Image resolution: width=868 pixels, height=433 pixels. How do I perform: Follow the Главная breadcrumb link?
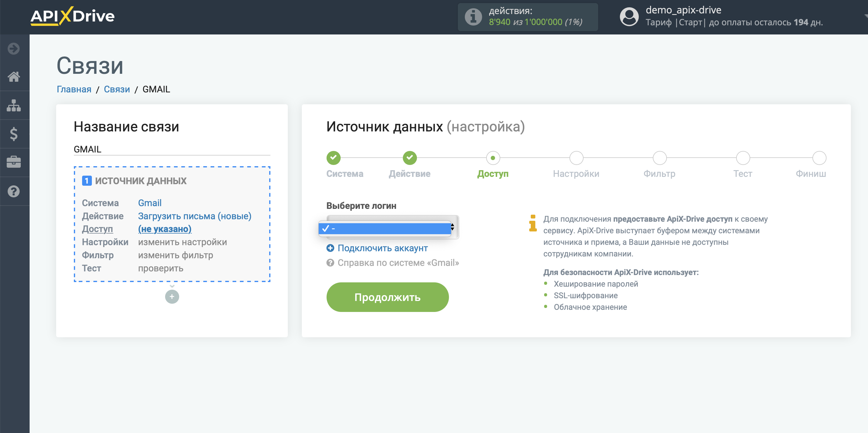coord(74,89)
